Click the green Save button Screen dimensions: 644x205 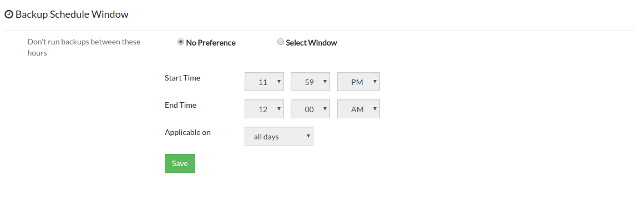pos(180,163)
